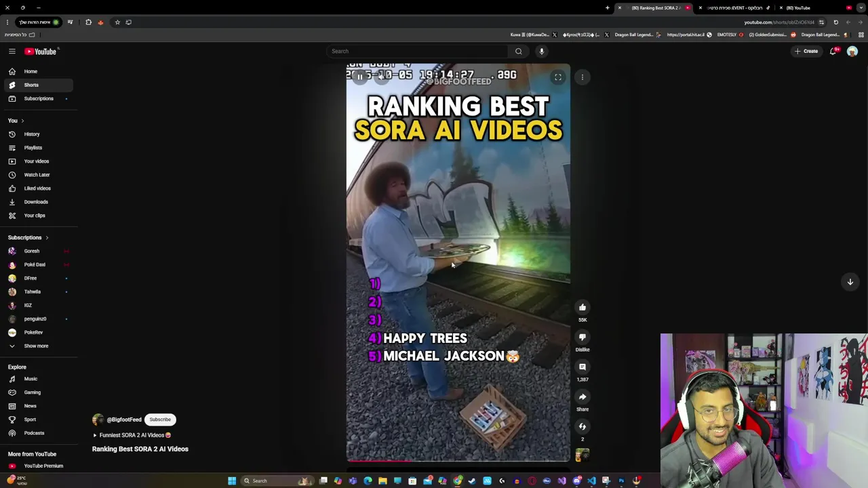
Task: Start voice search with the microphone
Action: (x=541, y=52)
